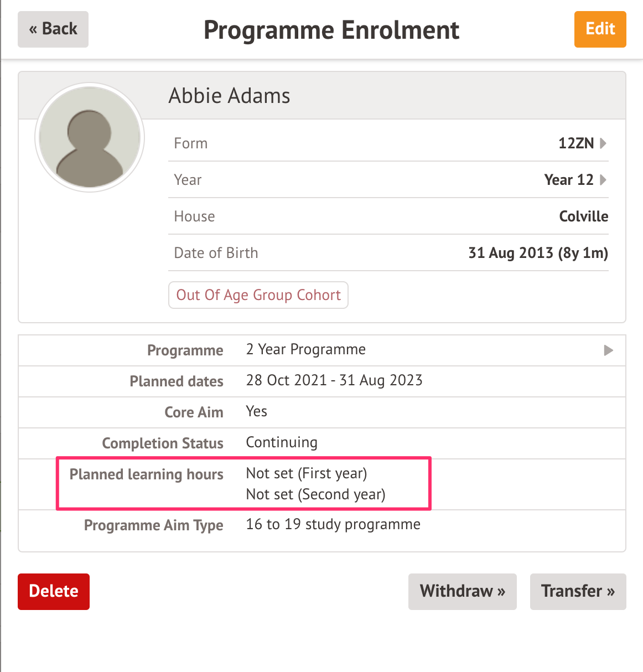Click the Core Aim row
Image resolution: width=643 pixels, height=672 pixels.
coord(322,412)
